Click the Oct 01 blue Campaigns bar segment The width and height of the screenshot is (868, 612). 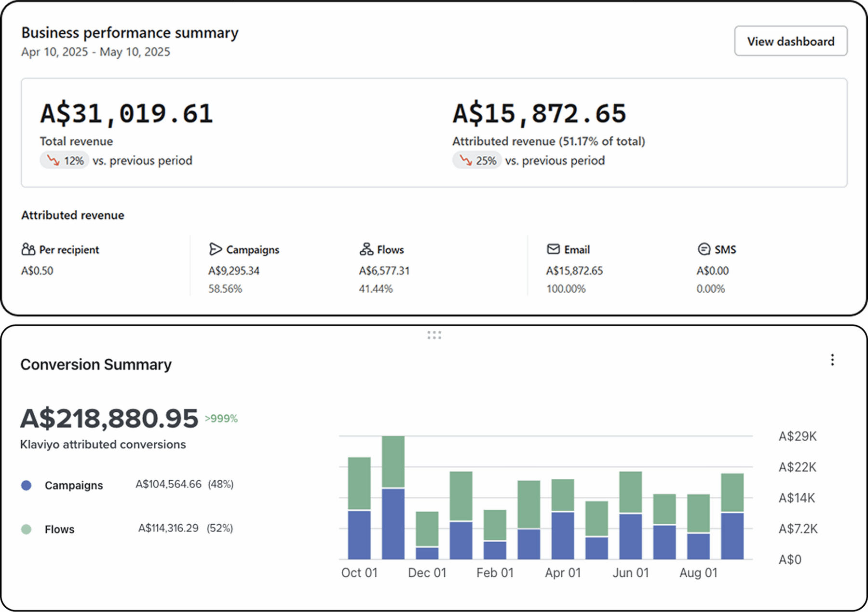click(359, 534)
